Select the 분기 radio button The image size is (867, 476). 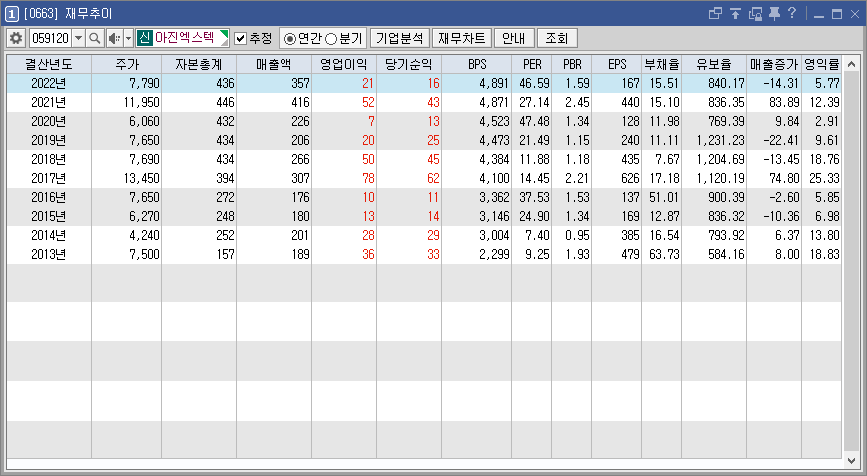pyautogui.click(x=331, y=39)
